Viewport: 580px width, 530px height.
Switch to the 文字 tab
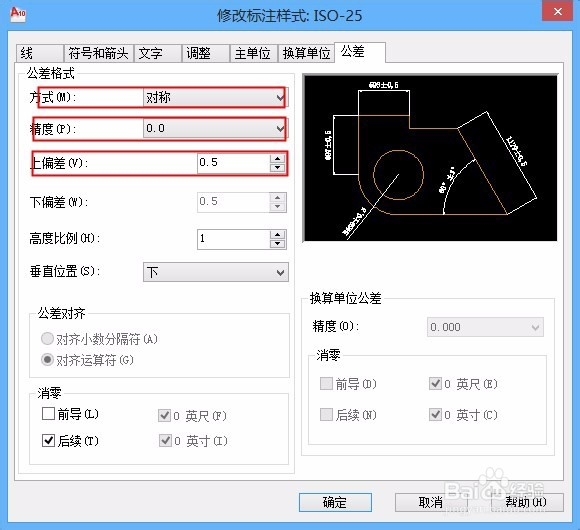(x=158, y=53)
